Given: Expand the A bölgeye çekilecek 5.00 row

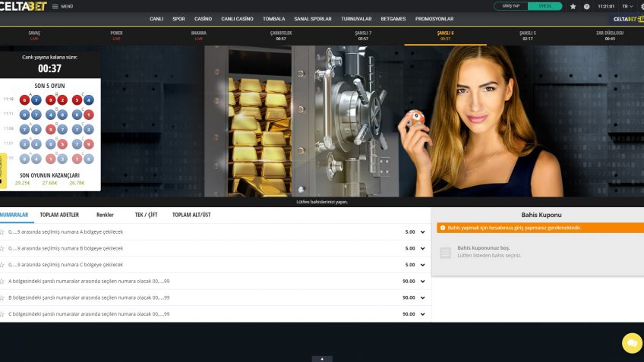Looking at the screenshot, I should click(x=422, y=232).
